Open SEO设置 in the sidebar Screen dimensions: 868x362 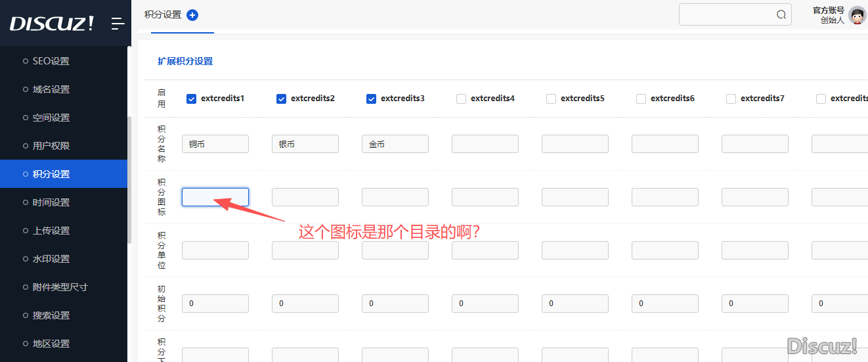[51, 61]
